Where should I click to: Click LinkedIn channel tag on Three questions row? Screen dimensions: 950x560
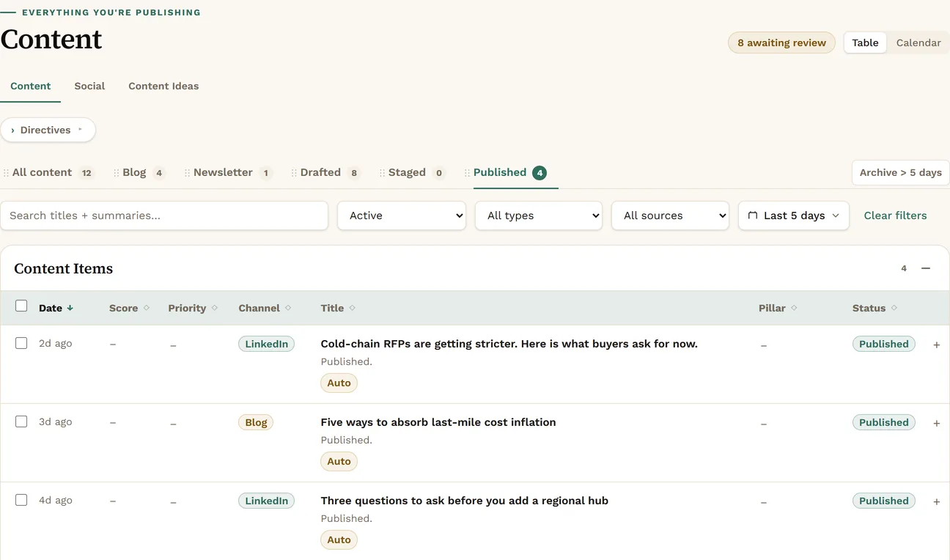[x=266, y=501]
